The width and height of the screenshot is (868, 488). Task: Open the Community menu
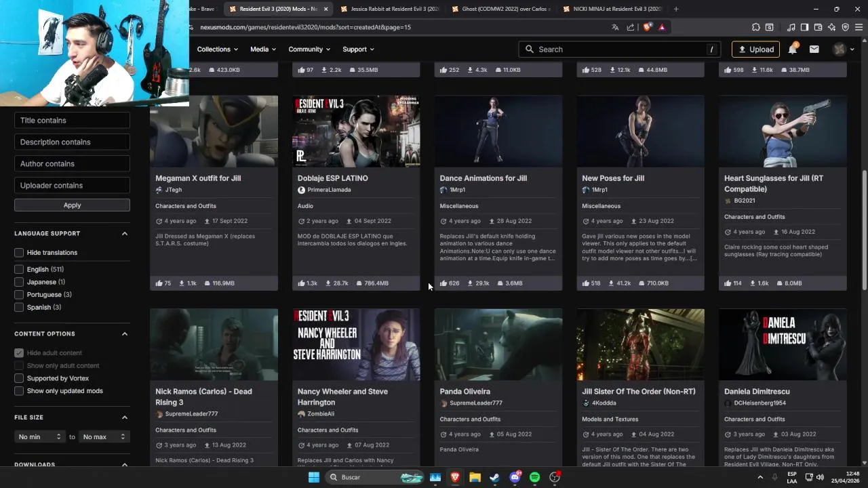point(309,49)
